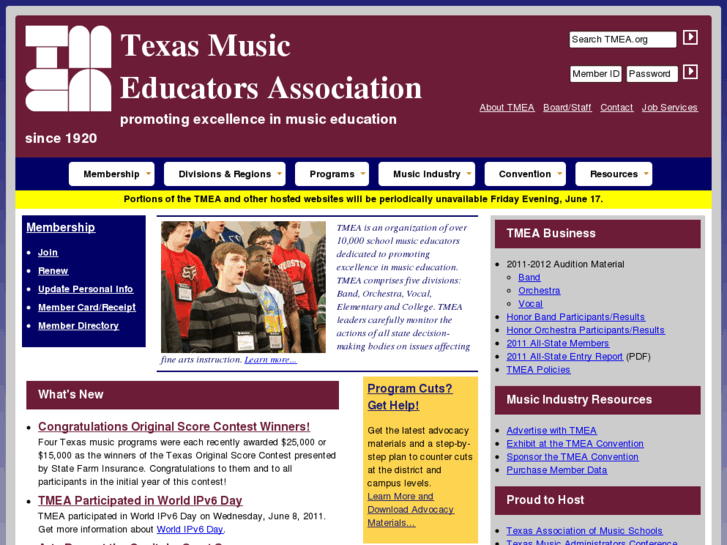The height and width of the screenshot is (545, 727).
Task: Click the Search TMEA.org field
Action: (x=623, y=39)
